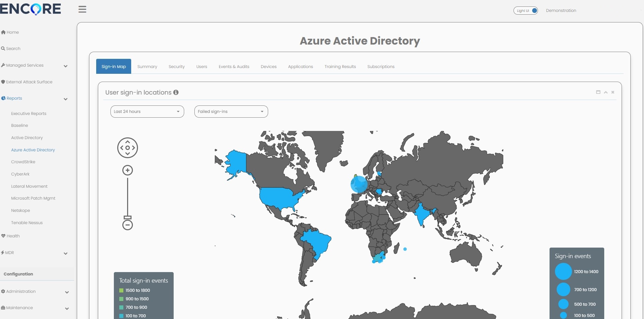The height and width of the screenshot is (319, 644).
Task: Switch to the Security tab
Action: point(177,67)
